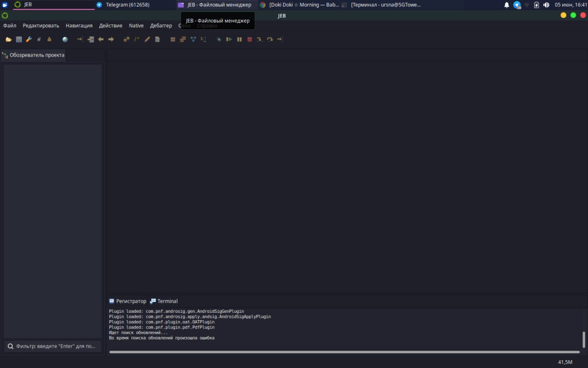Switch to the Doki Doki Chrome taskbar window
Screen dimensions: 588x368
point(300,5)
